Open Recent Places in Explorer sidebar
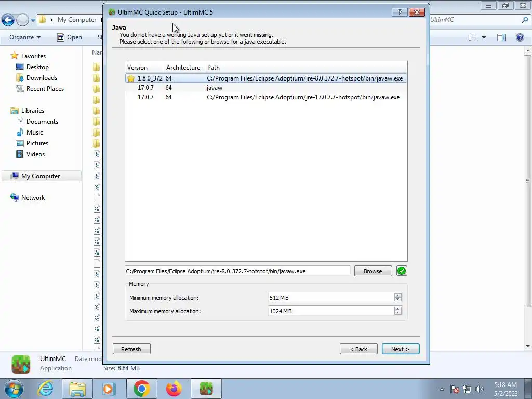Viewport: 532px width, 399px height. click(x=45, y=88)
